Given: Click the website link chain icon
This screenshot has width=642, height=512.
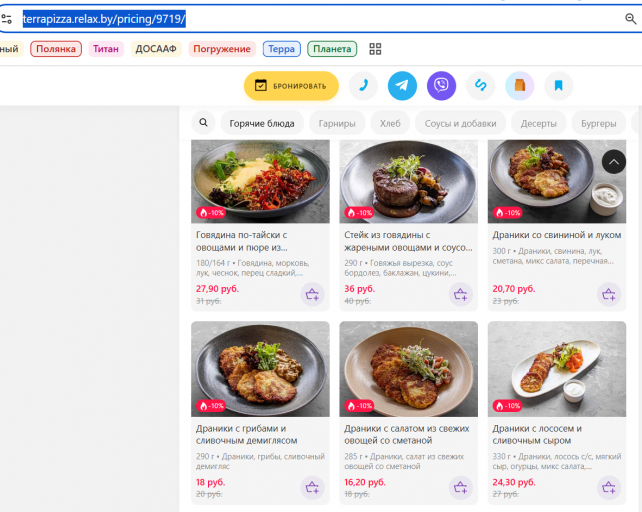Looking at the screenshot, I should (481, 86).
